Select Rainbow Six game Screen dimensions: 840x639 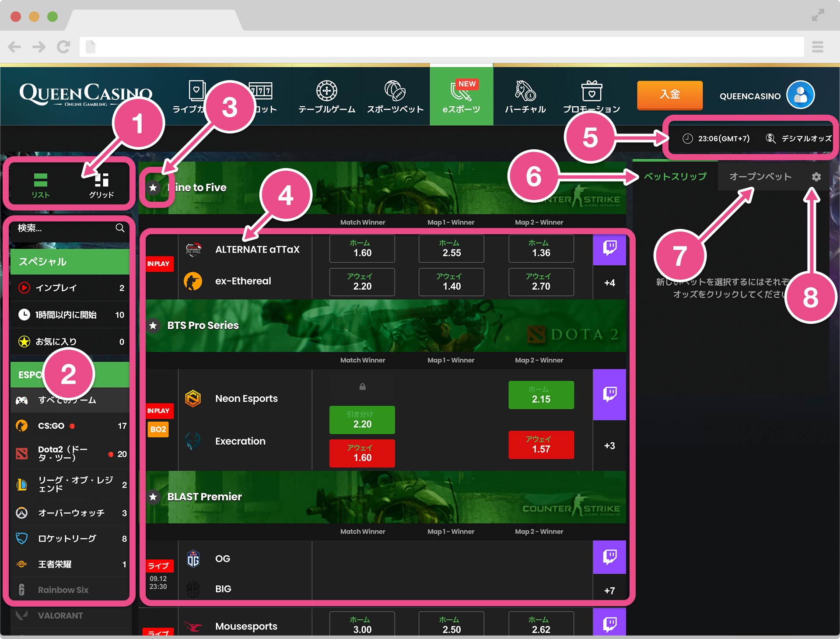70,590
